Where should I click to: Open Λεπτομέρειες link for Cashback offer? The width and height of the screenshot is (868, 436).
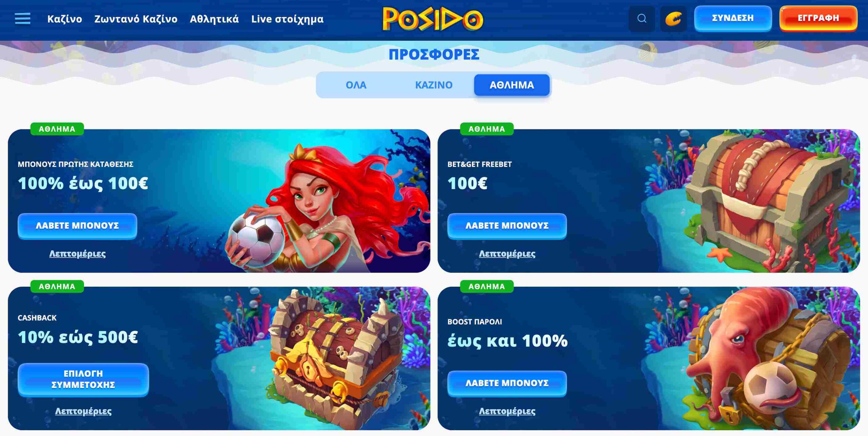(x=83, y=411)
